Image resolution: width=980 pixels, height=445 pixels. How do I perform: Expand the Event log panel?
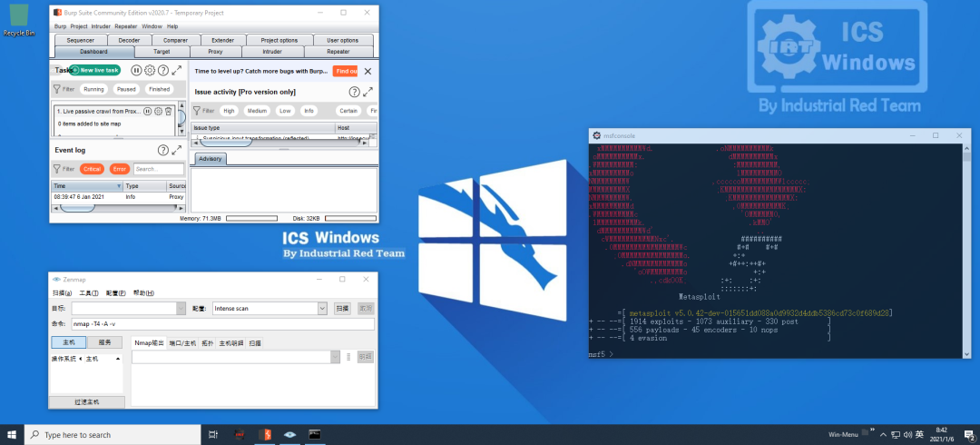click(177, 150)
